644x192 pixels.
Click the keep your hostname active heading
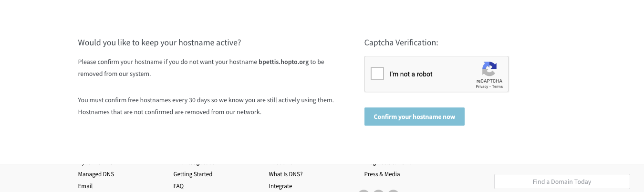point(159,43)
